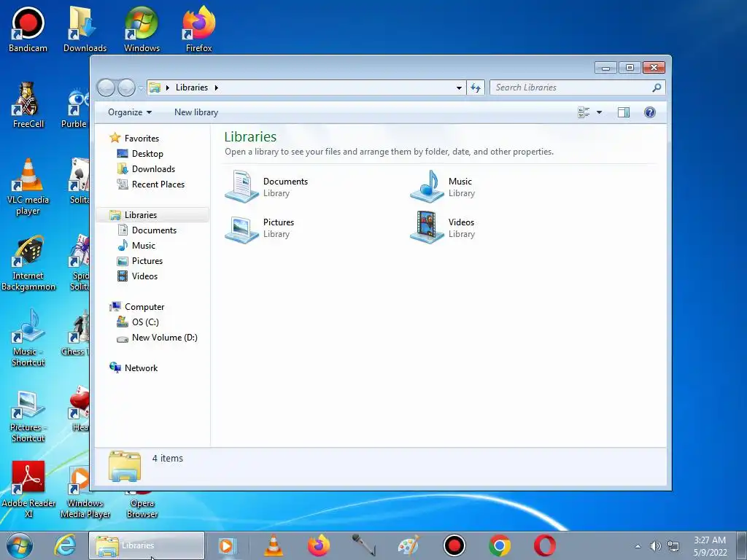Click the network tray icon
Screen dimensions: 747x560
673,546
